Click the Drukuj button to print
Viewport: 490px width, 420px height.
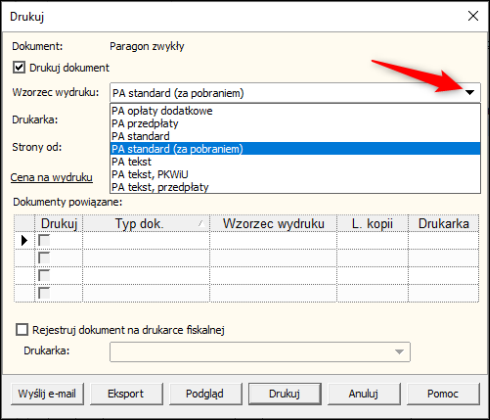[x=284, y=394]
